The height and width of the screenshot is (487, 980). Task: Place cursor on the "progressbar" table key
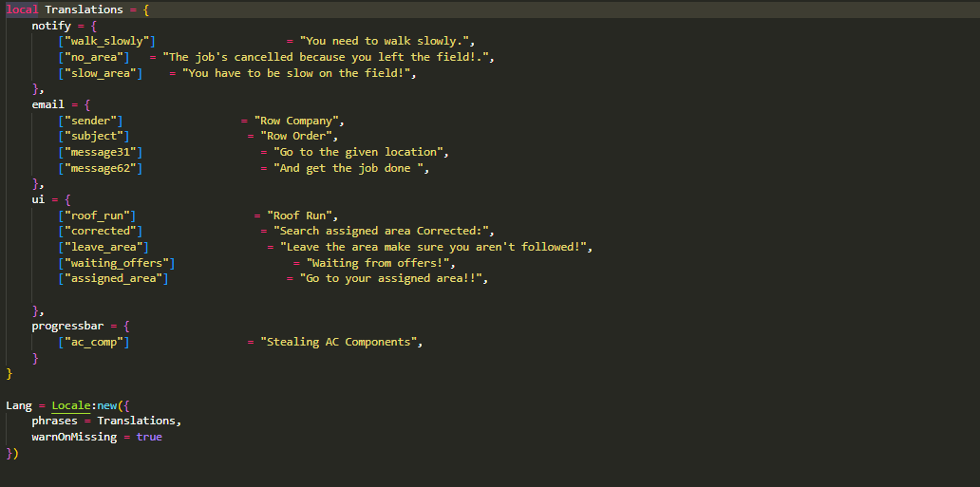click(67, 326)
